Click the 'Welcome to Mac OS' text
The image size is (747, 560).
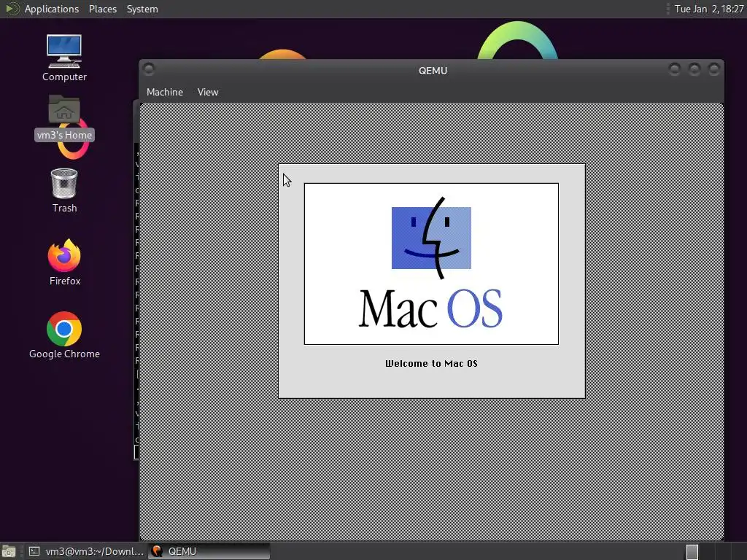coord(431,363)
